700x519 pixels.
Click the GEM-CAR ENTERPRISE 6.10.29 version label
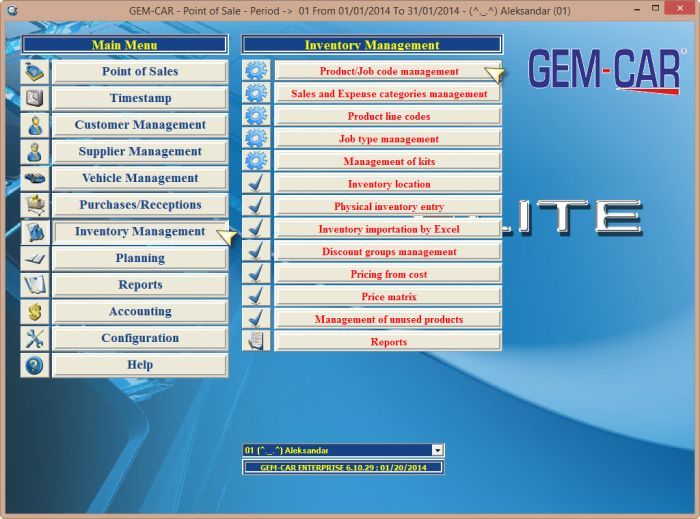click(x=343, y=467)
